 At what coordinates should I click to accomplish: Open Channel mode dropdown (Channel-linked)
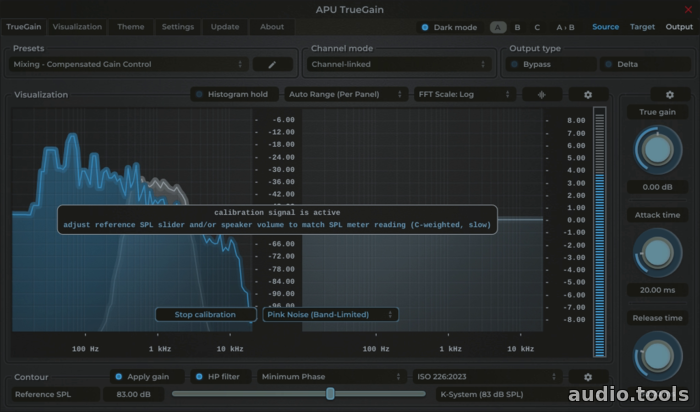click(399, 64)
